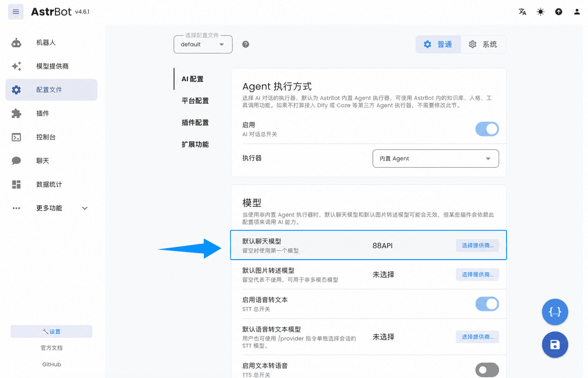
Task: Click the help question mark icon
Action: [x=246, y=44]
